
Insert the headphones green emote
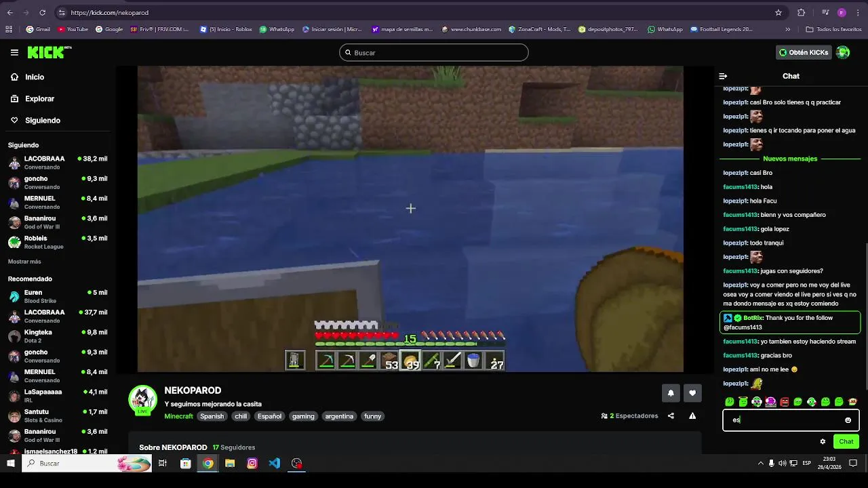click(757, 402)
